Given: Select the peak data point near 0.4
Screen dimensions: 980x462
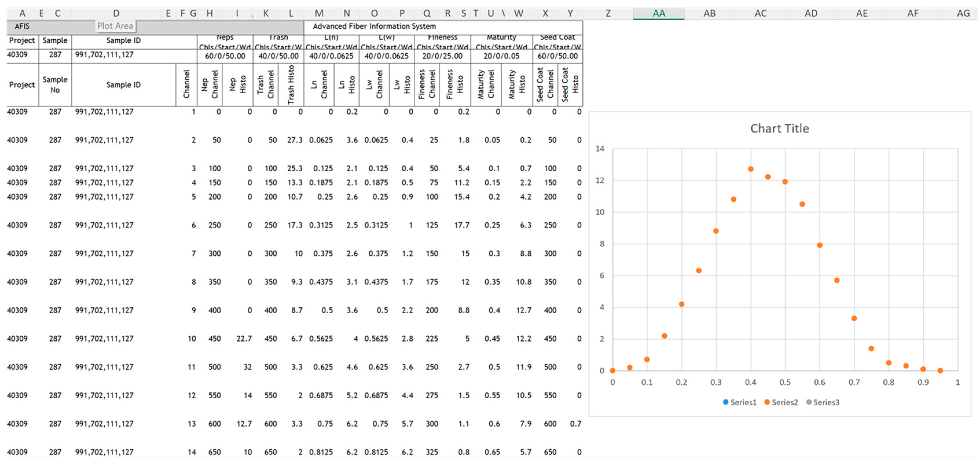Looking at the screenshot, I should tap(751, 169).
